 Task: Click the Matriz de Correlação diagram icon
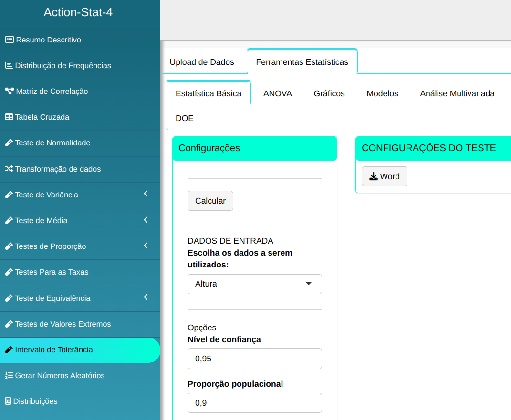(9, 92)
